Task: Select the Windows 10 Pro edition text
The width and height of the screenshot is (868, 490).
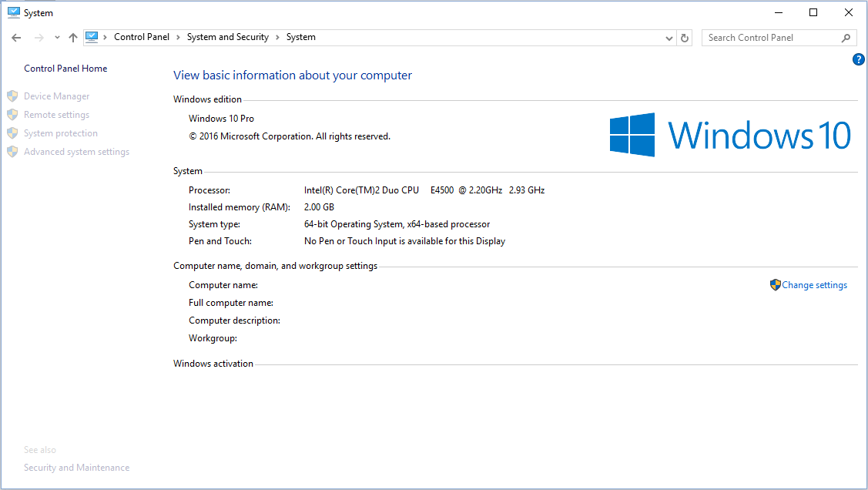Action: (221, 119)
